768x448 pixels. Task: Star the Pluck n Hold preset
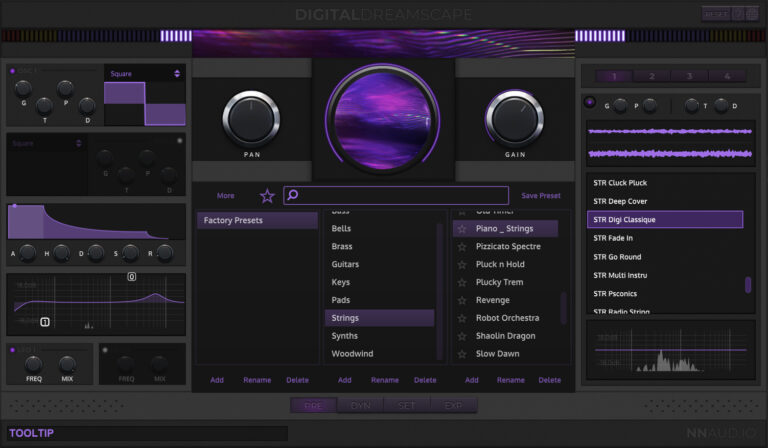[461, 264]
